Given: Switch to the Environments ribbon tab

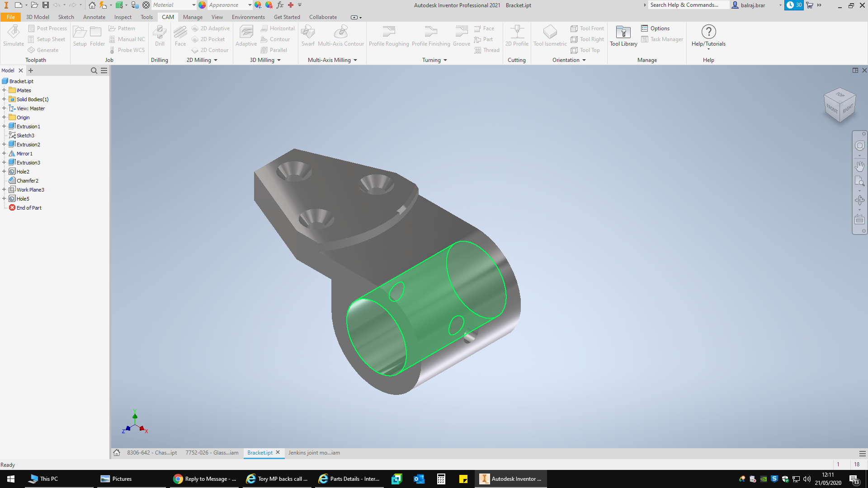Looking at the screenshot, I should [x=248, y=17].
